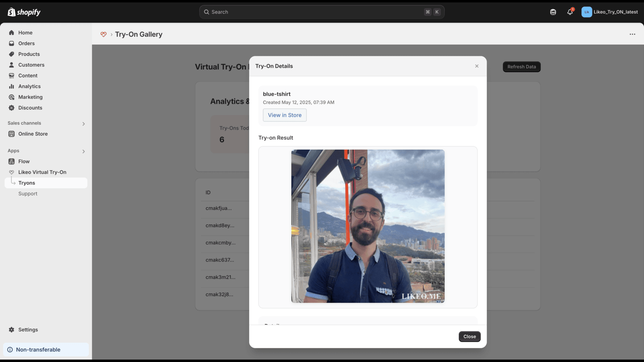Expand the Apps section
Screen dimensions: 644x362
pyautogui.click(x=83, y=151)
